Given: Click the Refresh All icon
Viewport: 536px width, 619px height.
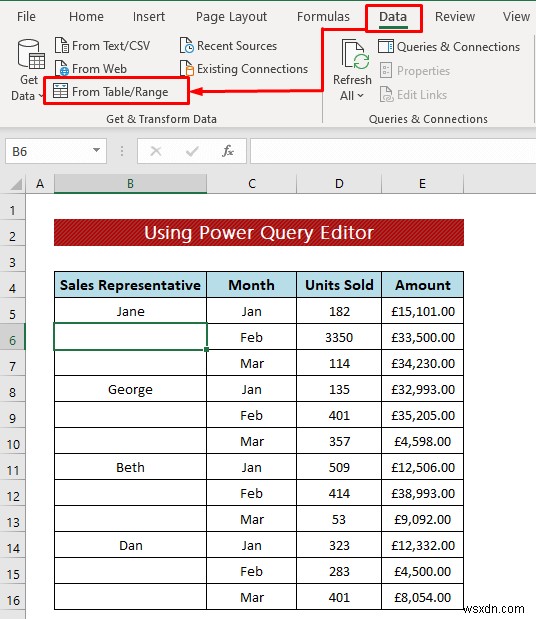Looking at the screenshot, I should coord(355,54).
